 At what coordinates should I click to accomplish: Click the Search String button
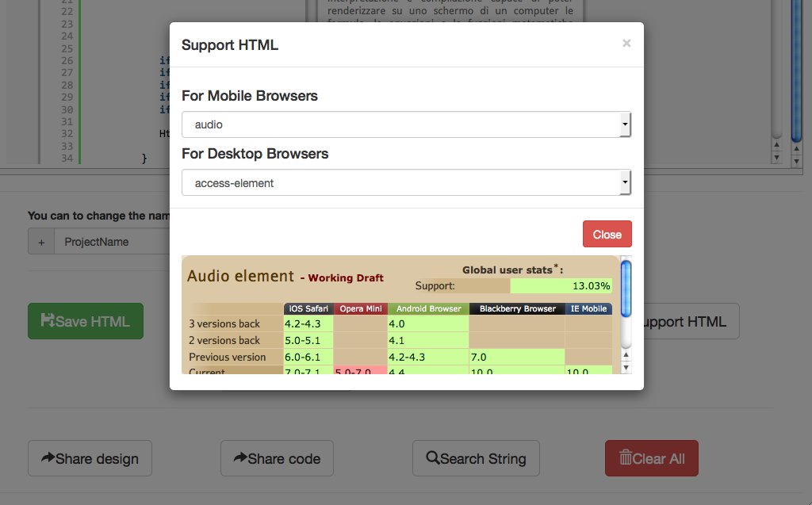[476, 458]
